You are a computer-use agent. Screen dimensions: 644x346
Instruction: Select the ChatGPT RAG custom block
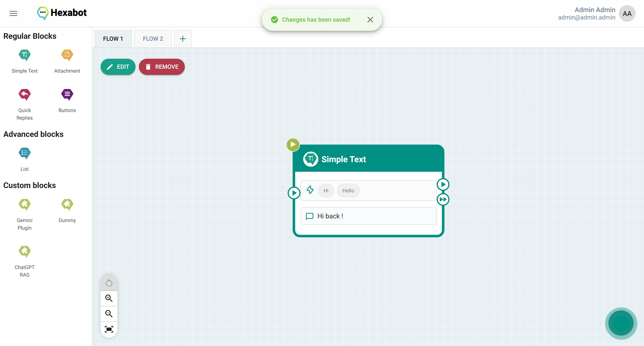click(x=24, y=251)
